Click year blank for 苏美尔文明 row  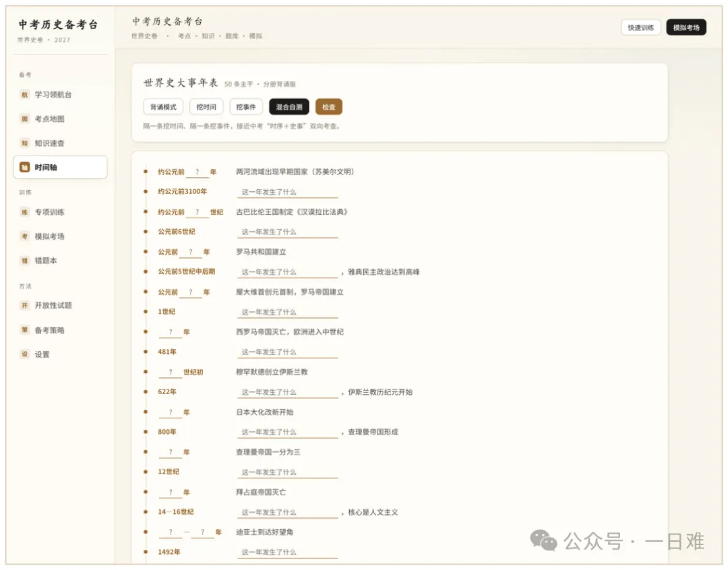click(x=197, y=172)
